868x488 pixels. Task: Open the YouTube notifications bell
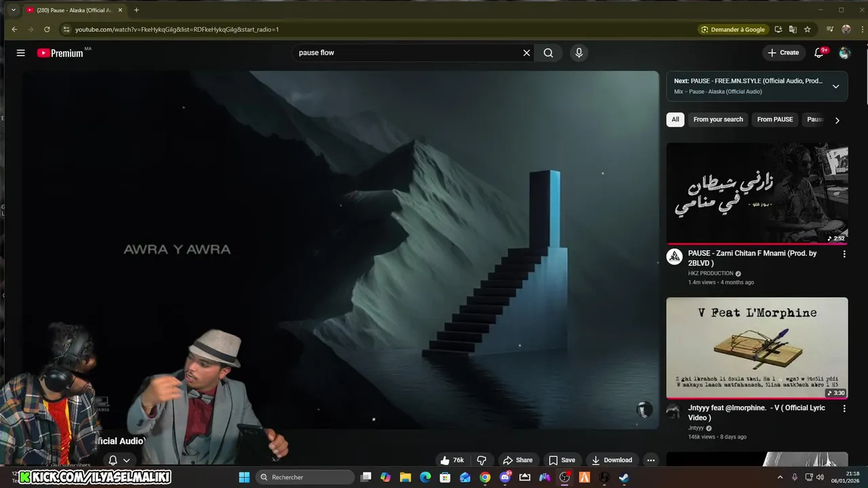(x=819, y=53)
